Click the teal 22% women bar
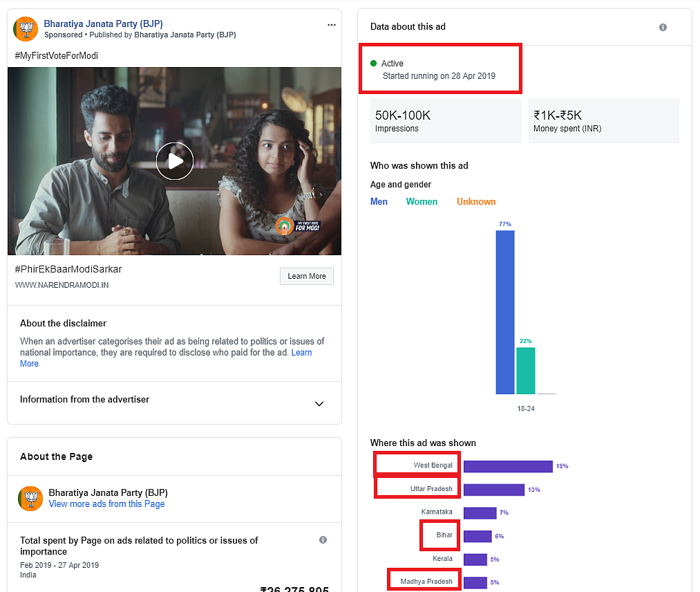Viewport: 700px width, 592px height. pos(525,371)
